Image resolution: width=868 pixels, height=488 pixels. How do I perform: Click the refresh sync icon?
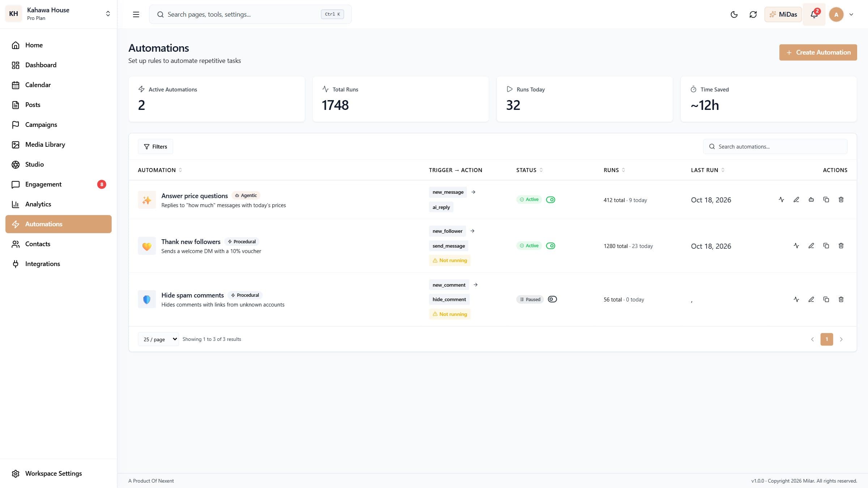(753, 14)
